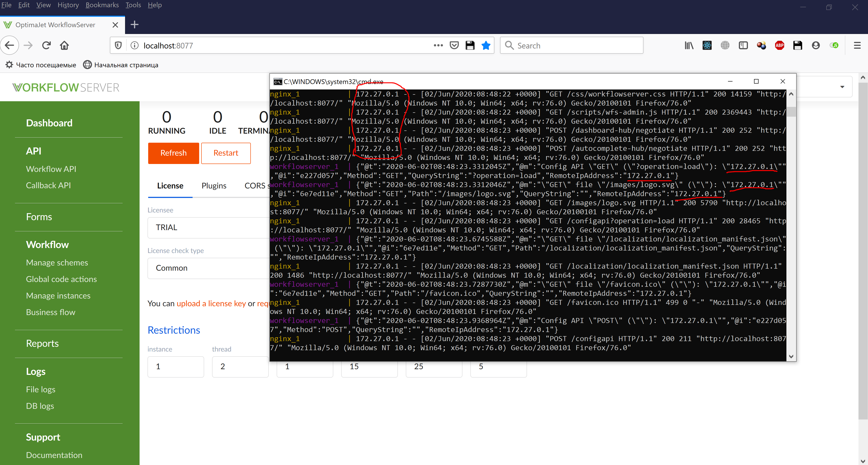Click the License check type Common field
Viewport: 868px width, 465px height.
(208, 268)
